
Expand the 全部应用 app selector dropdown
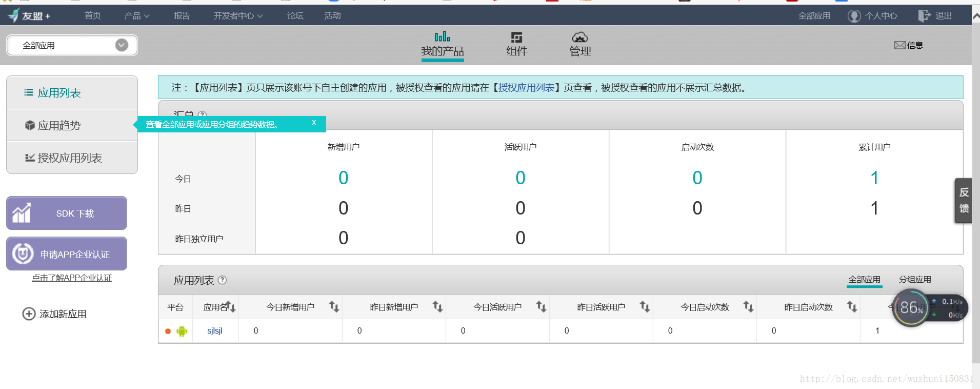122,45
